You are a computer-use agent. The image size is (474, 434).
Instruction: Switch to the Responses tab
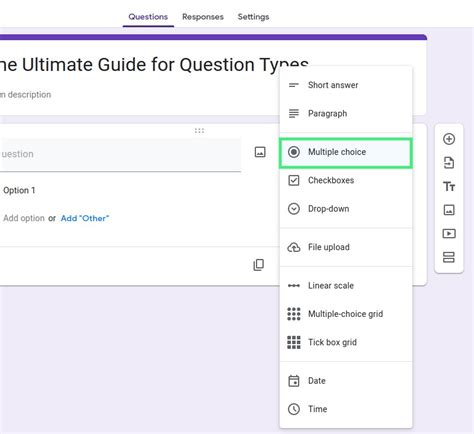(203, 17)
